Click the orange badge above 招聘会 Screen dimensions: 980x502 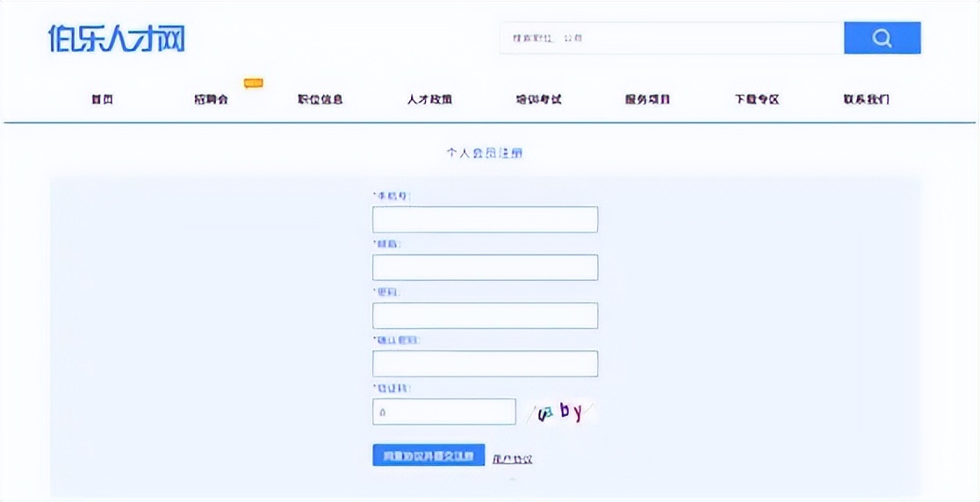pos(253,83)
